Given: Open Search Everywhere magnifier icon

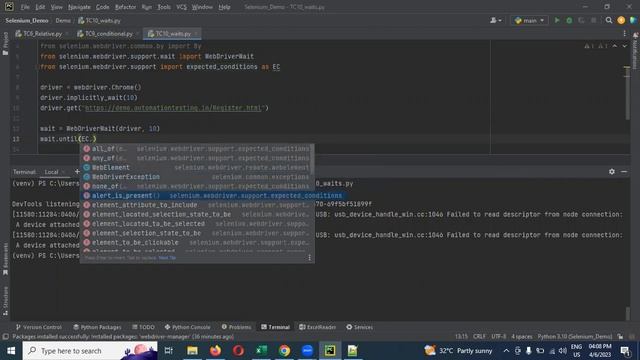Looking at the screenshot, I should pos(609,20).
